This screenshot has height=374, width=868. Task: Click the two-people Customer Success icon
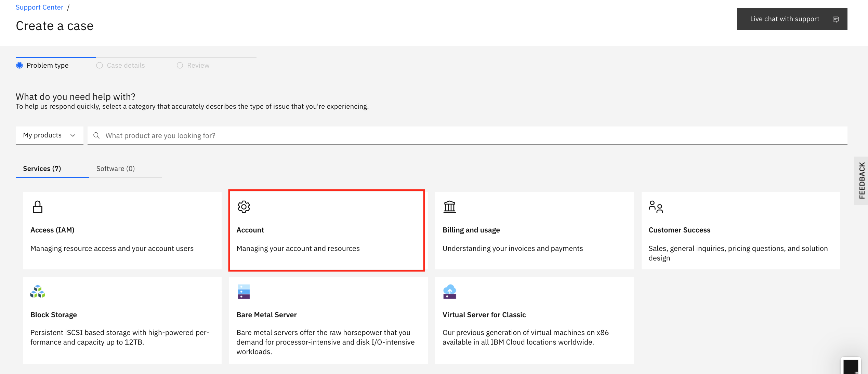pos(656,207)
